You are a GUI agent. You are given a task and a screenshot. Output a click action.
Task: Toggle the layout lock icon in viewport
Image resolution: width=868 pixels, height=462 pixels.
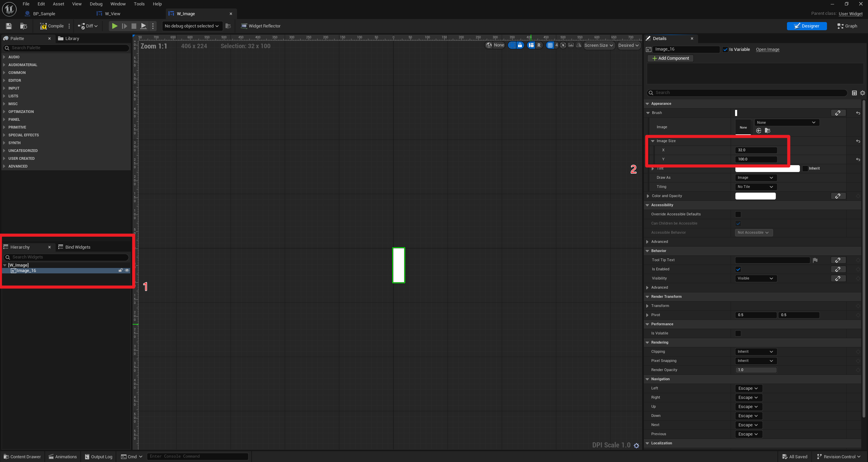pyautogui.click(x=520, y=45)
